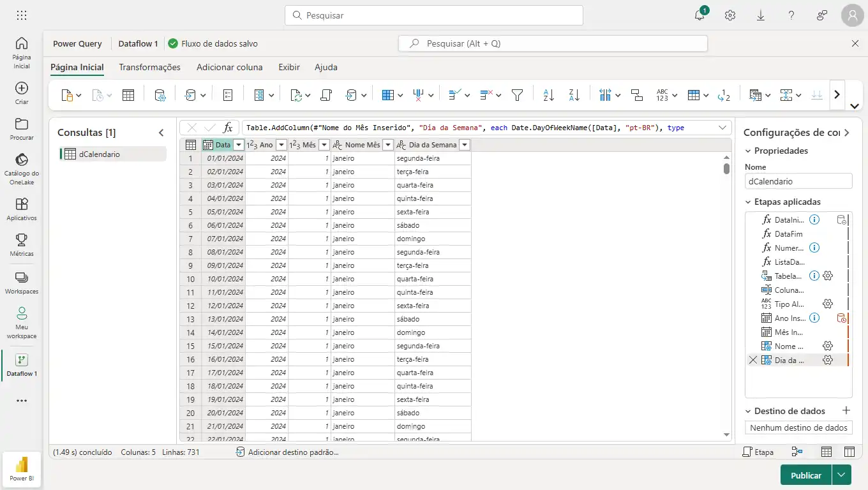Toggle Etapa script view
Image resolution: width=868 pixels, height=490 pixels.
(x=758, y=452)
